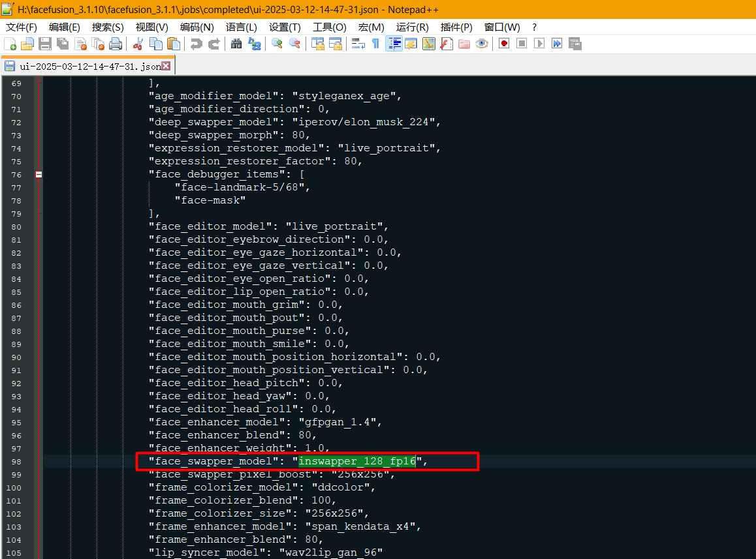This screenshot has width=756, height=559.
Task: Click the Save file toolbar icon
Action: (45, 44)
